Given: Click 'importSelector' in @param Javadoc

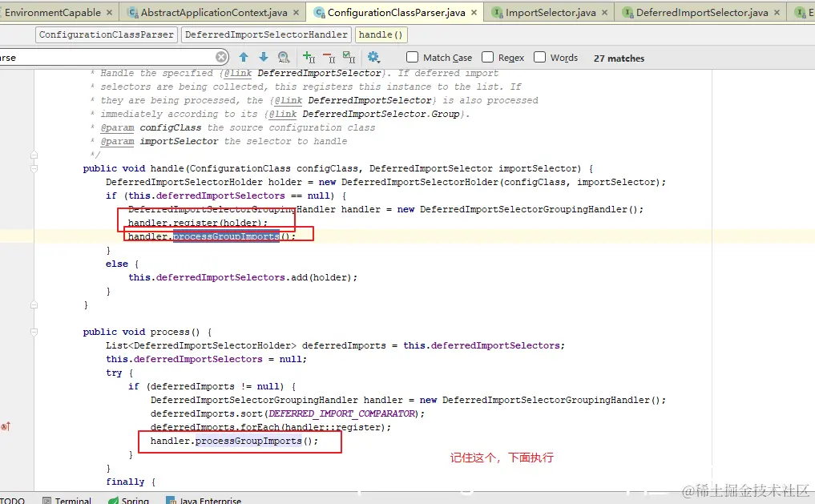Looking at the screenshot, I should (x=179, y=141).
